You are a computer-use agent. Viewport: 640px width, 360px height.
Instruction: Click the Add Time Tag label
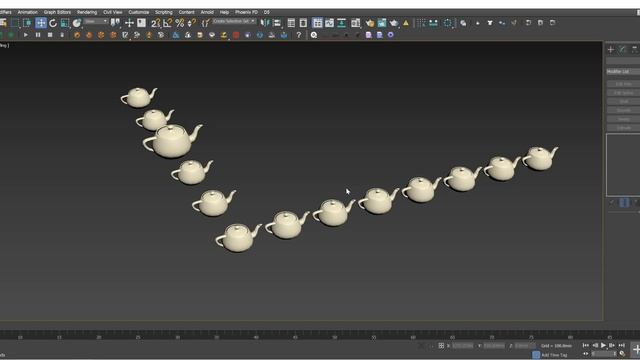coord(554,355)
